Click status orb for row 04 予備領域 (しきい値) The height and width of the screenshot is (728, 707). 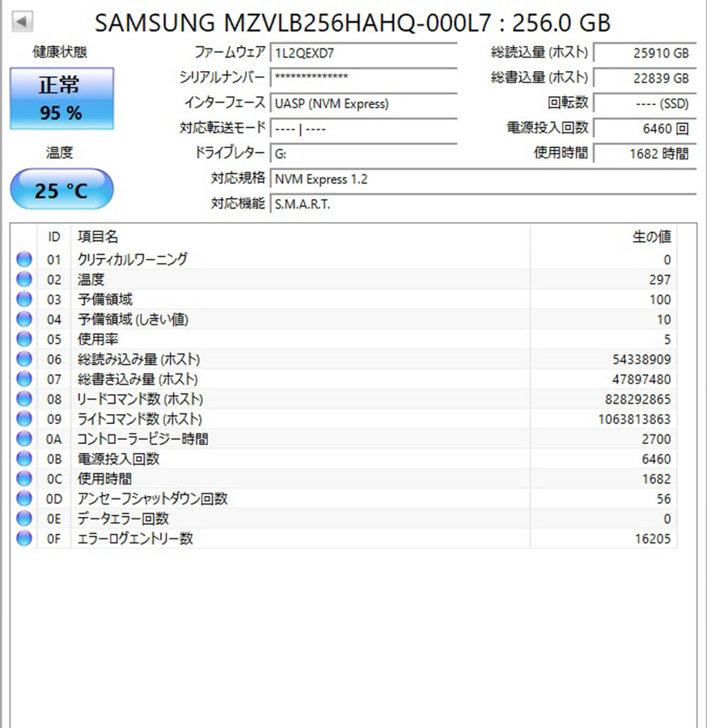[24, 319]
